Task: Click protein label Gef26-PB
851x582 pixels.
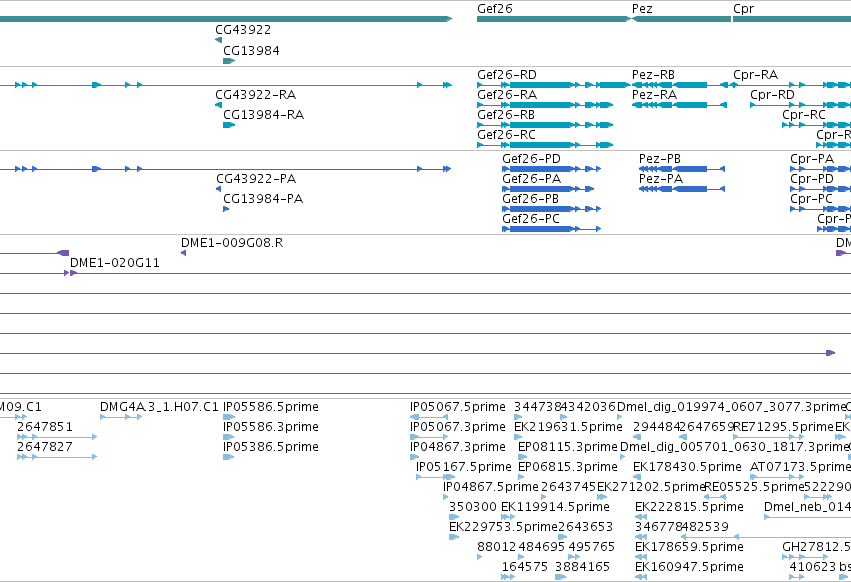Action: click(x=530, y=199)
